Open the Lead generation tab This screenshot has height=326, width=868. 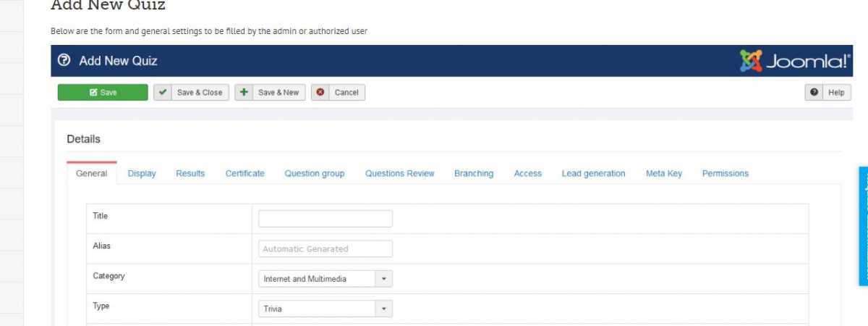tap(594, 174)
